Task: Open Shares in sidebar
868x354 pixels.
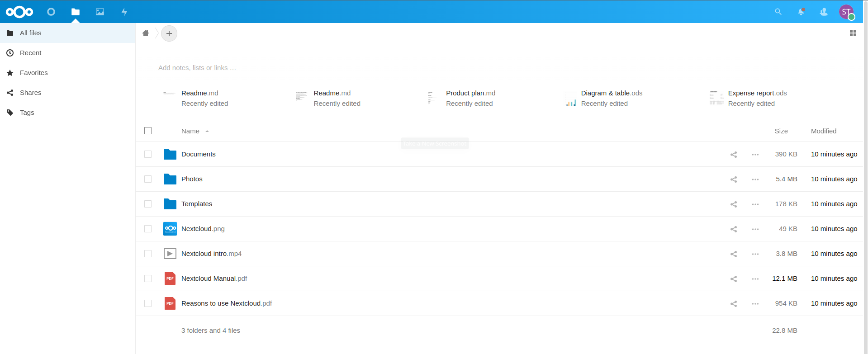Action: 68,93
